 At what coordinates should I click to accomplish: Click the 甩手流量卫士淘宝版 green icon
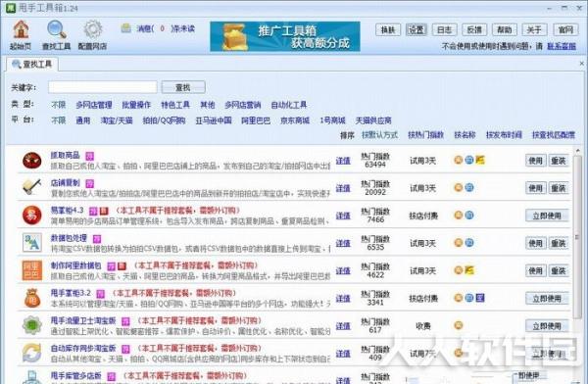[x=32, y=325]
